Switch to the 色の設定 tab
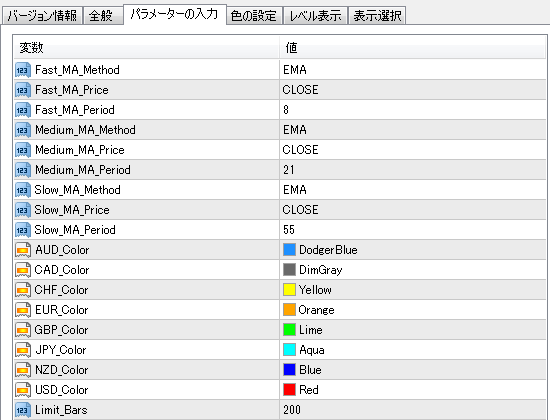The height and width of the screenshot is (420, 550). pyautogui.click(x=254, y=16)
